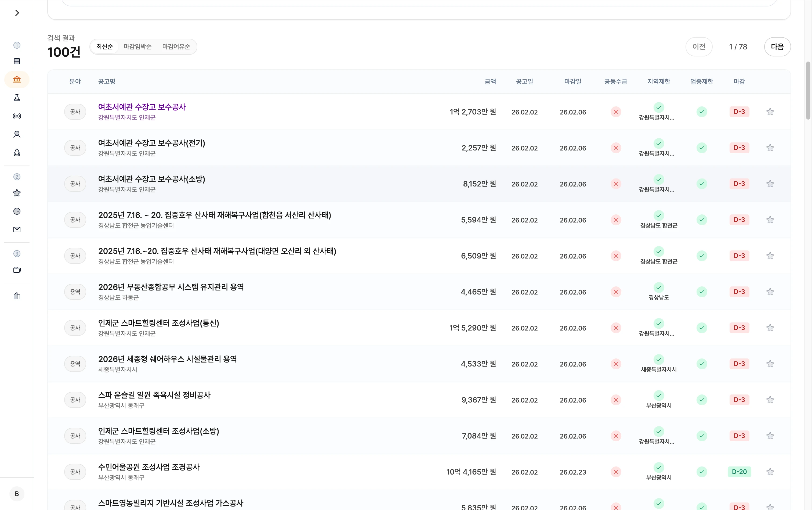Screen dimensions: 812x510
Task: Open the folders icon in sidebar
Action: (x=17, y=270)
